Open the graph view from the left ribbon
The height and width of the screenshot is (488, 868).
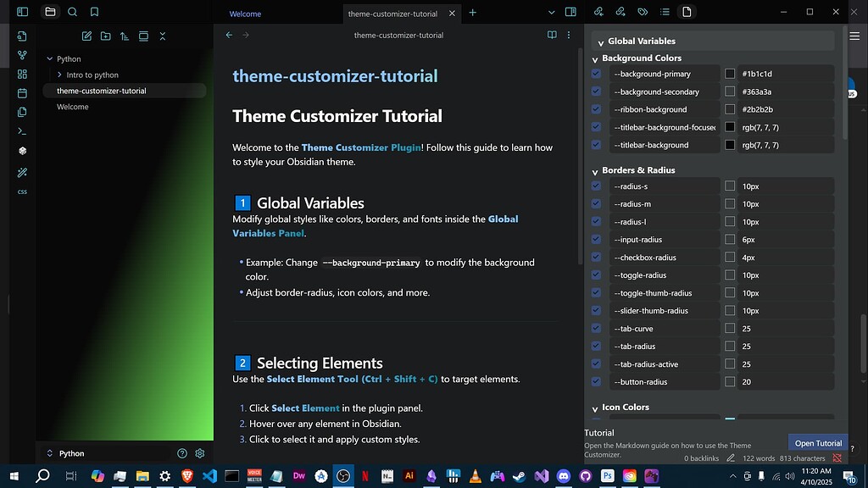click(x=22, y=56)
